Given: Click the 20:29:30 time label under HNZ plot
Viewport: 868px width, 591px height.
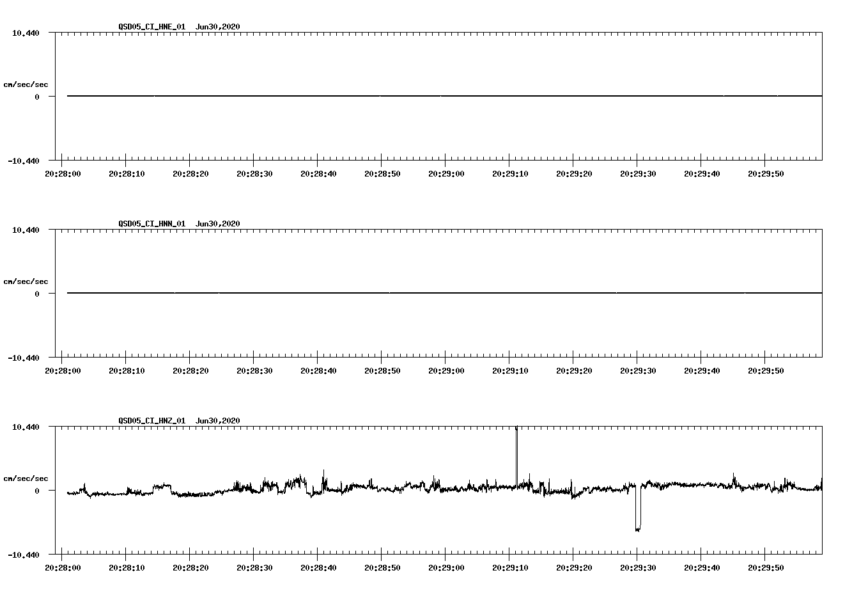Looking at the screenshot, I should 638,568.
